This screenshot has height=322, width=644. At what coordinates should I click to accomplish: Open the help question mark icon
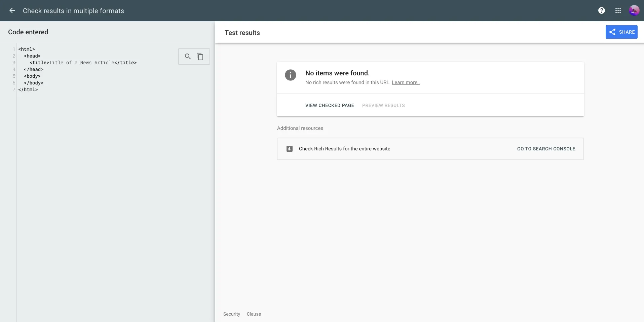(x=601, y=11)
